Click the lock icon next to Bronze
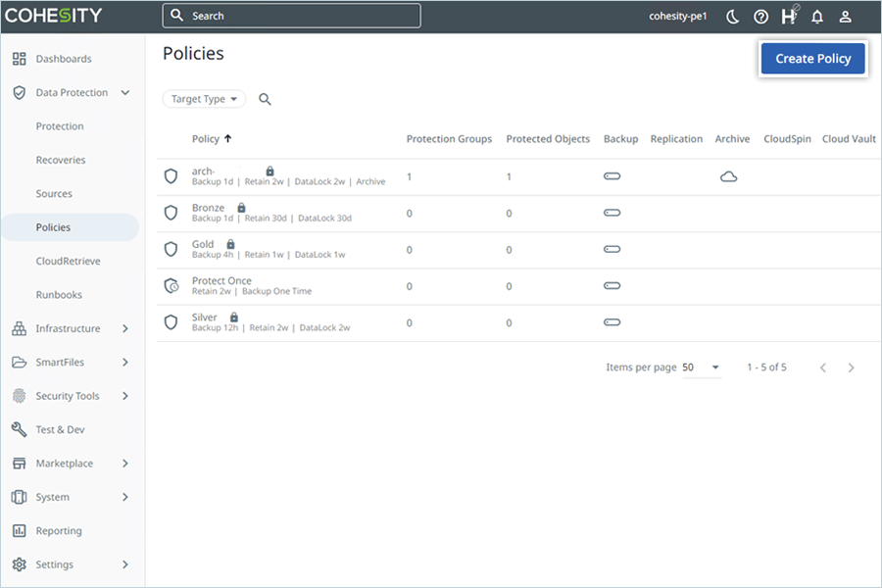 241,208
